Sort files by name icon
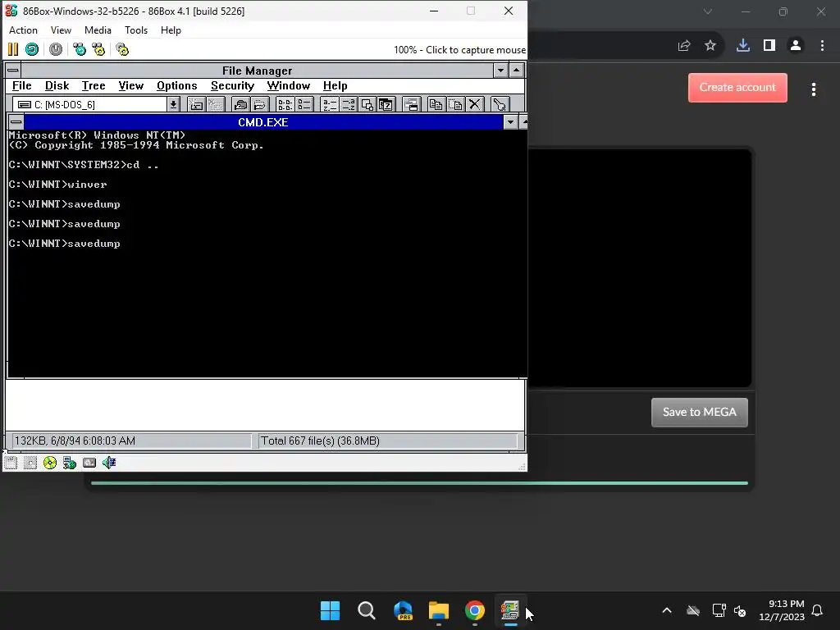Image resolution: width=840 pixels, height=630 pixels. click(x=330, y=104)
